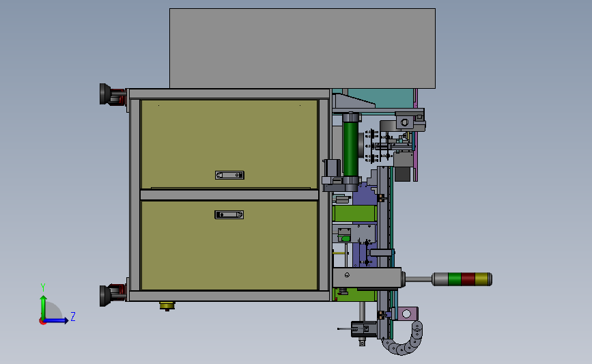Select the brass leveling foot under the cabinet frame
The width and height of the screenshot is (592, 364).
(x=167, y=305)
